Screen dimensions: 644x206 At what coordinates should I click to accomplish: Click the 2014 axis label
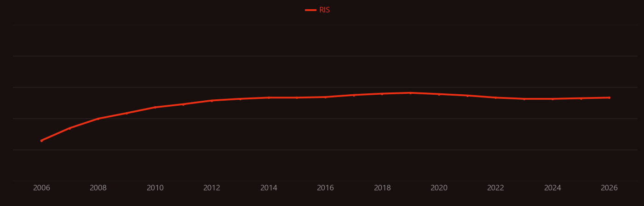pos(269,188)
